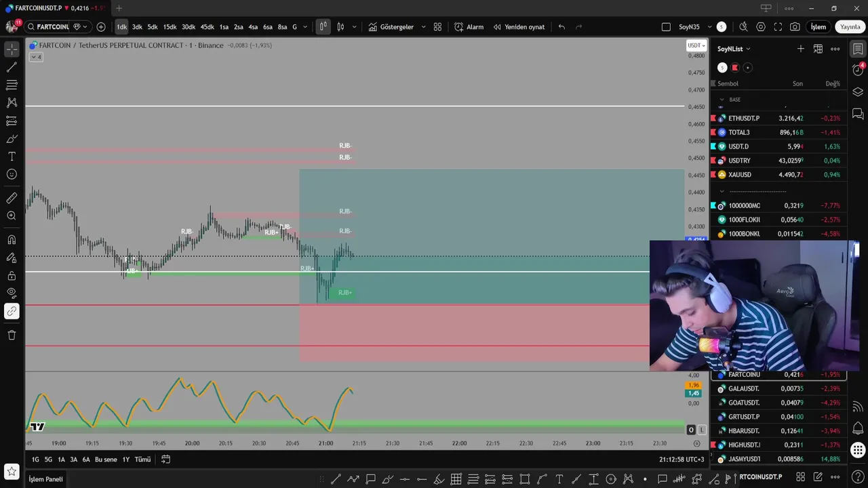Create an Alarm
Image resolution: width=868 pixels, height=488 pixels.
coord(469,27)
